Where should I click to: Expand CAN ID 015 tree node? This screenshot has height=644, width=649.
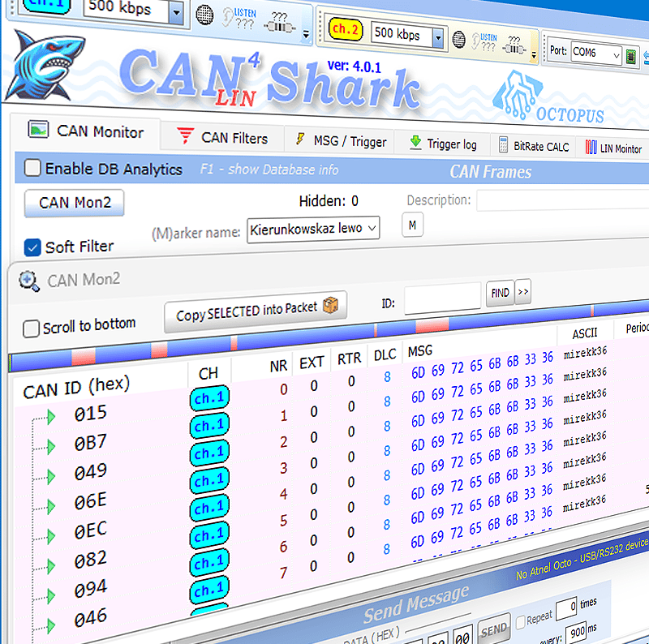point(51,417)
